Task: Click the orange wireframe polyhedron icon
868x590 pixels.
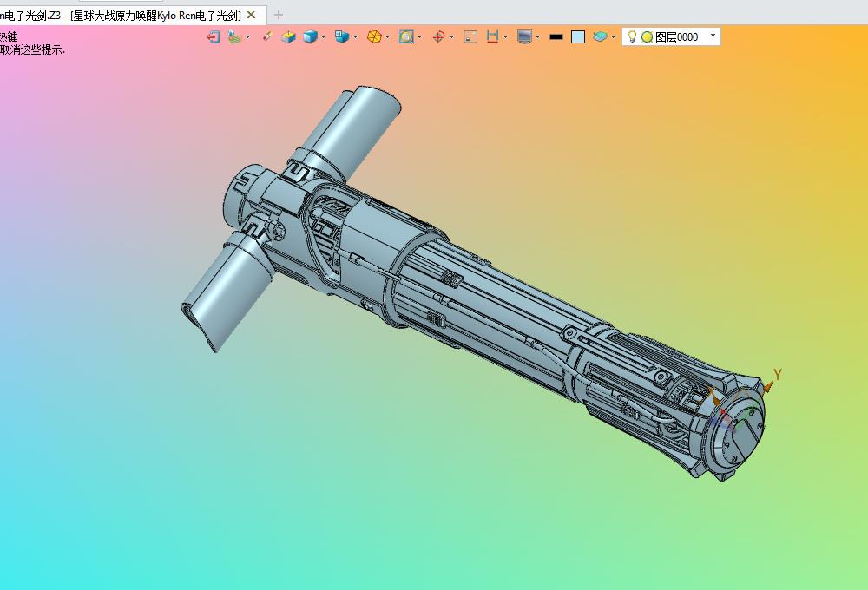Action: click(x=374, y=37)
